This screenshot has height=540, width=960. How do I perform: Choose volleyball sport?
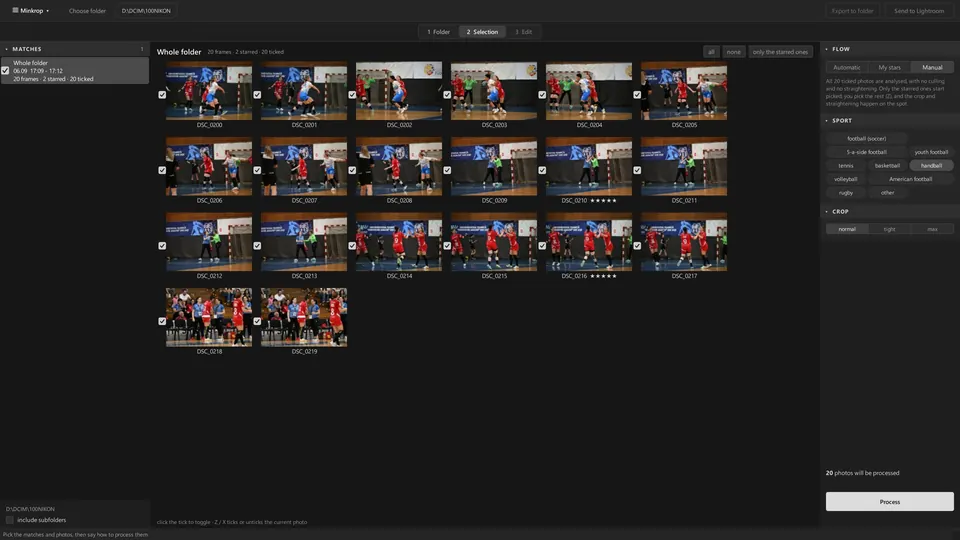(x=846, y=179)
